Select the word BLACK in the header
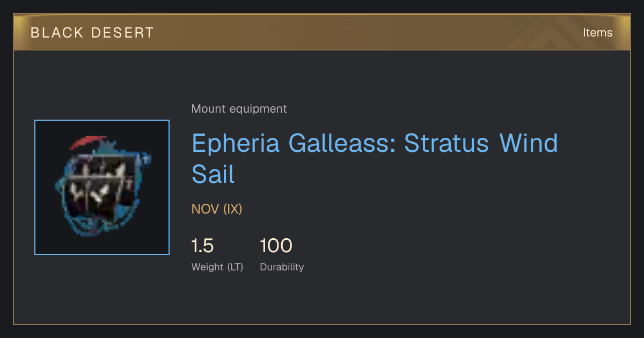Viewport: 644px width, 338px height. click(x=50, y=33)
